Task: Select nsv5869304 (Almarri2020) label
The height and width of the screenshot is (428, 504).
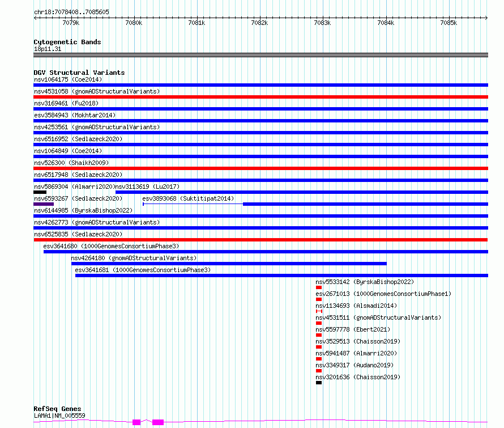Action: pos(75,187)
